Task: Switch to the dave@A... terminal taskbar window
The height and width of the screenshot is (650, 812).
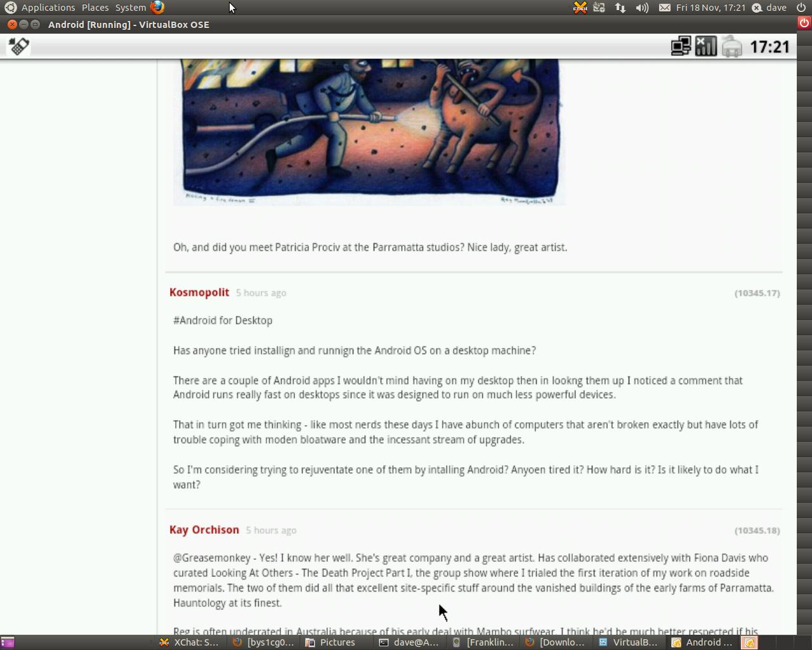Action: pyautogui.click(x=409, y=642)
